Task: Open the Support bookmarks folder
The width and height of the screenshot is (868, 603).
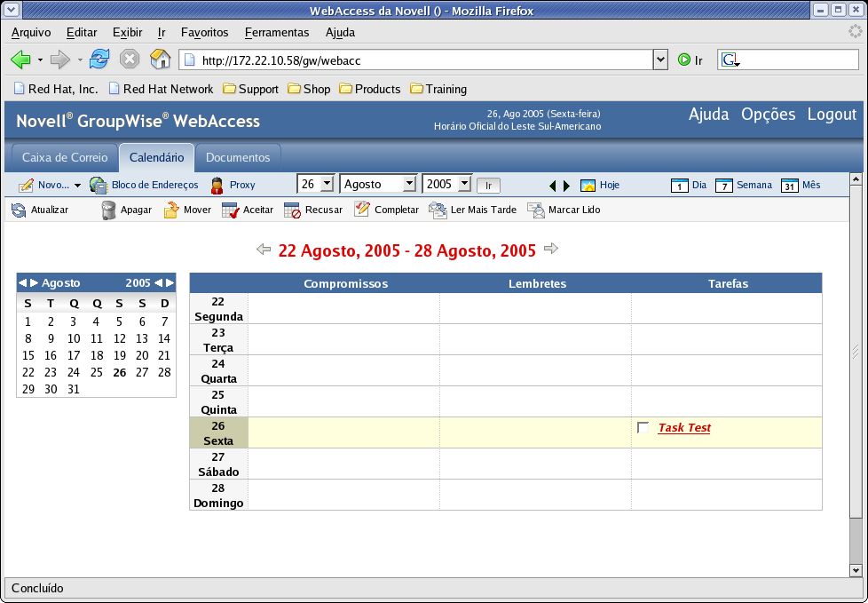Action: coord(251,89)
